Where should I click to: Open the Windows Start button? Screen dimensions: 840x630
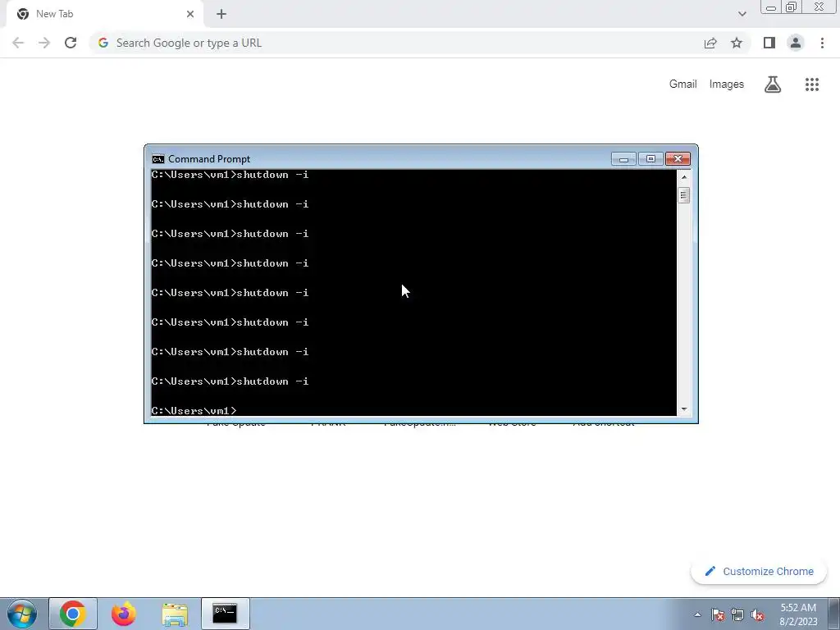click(22, 614)
